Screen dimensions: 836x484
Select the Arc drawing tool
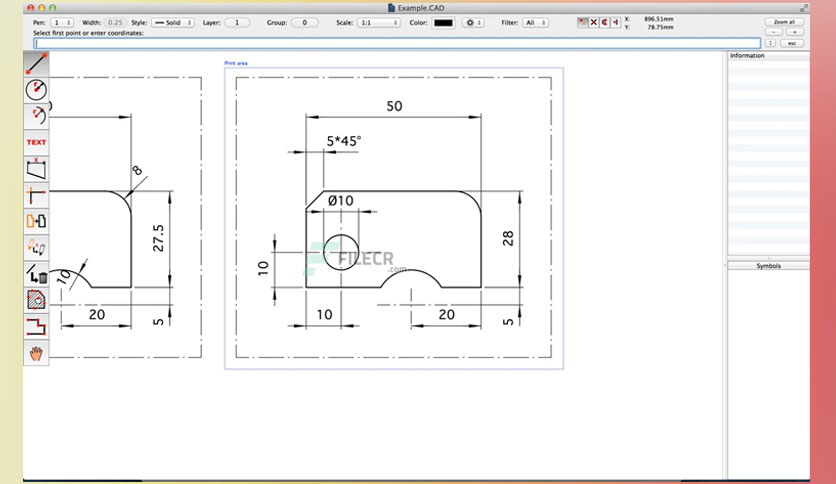coord(36,116)
